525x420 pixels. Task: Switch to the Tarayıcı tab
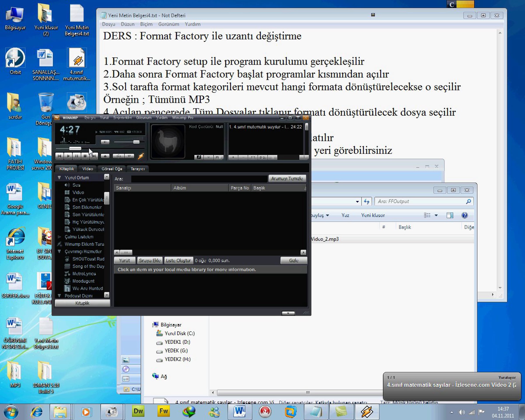click(x=138, y=169)
